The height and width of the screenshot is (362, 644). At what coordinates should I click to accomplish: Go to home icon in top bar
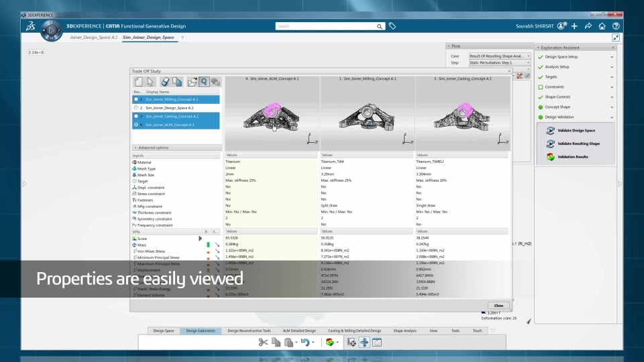pyautogui.click(x=602, y=26)
